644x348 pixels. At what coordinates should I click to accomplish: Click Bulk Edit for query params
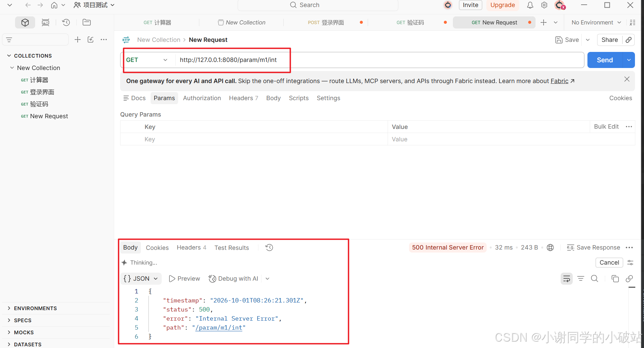pyautogui.click(x=606, y=127)
